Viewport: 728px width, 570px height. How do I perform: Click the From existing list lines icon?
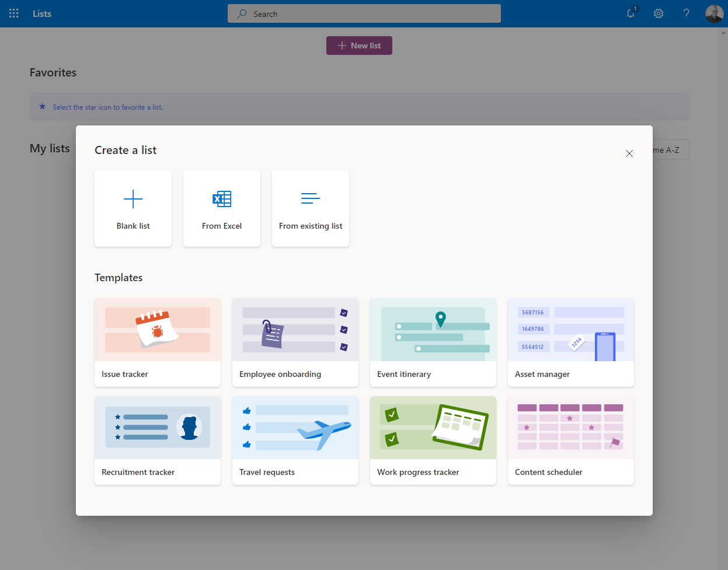pos(311,199)
